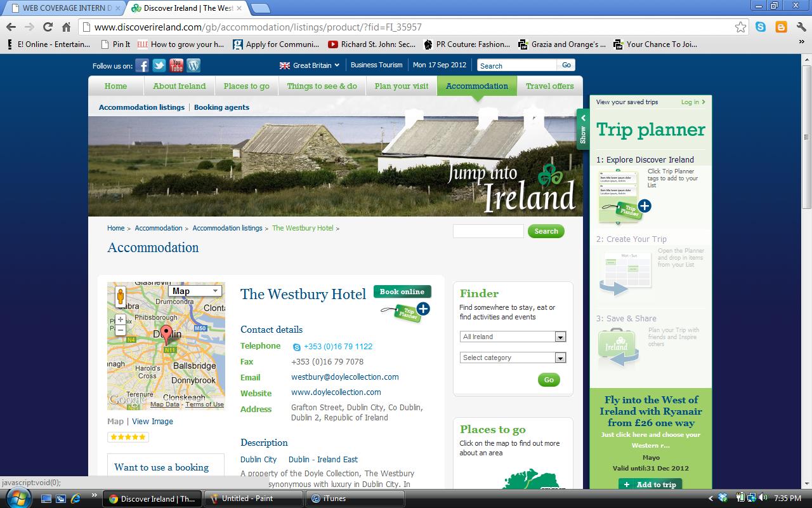Add Westbury Hotel to Trip Planner tag
812x508 pixels.
point(406,311)
